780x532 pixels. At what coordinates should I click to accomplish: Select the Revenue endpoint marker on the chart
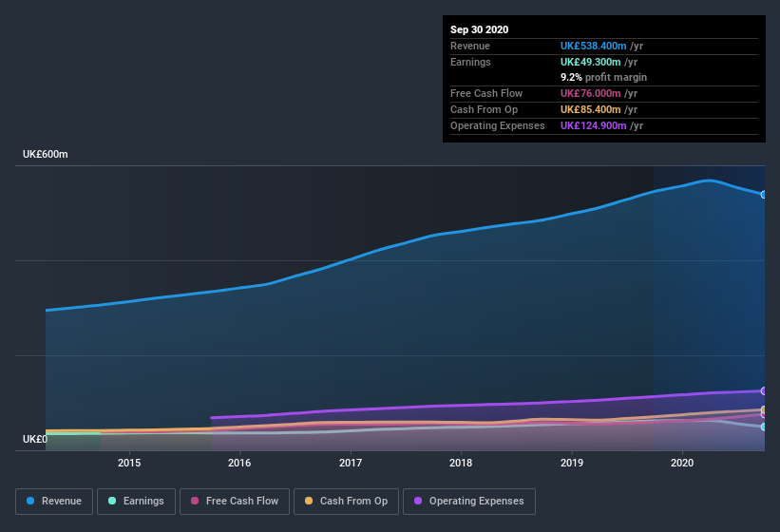(x=763, y=195)
